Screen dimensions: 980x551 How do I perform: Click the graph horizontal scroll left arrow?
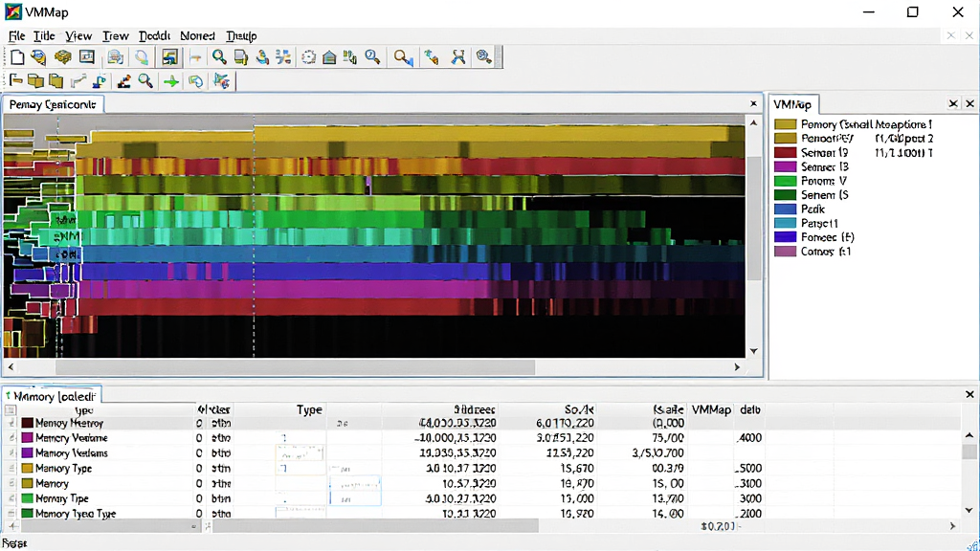[11, 367]
